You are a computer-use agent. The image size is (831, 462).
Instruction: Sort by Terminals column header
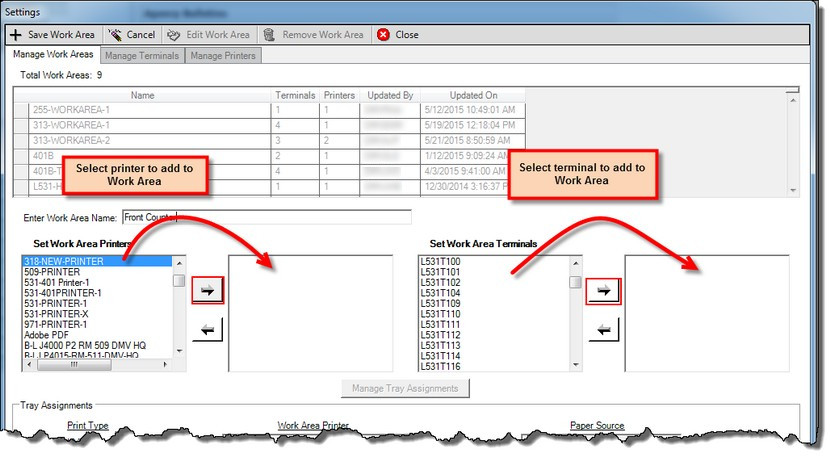295,95
